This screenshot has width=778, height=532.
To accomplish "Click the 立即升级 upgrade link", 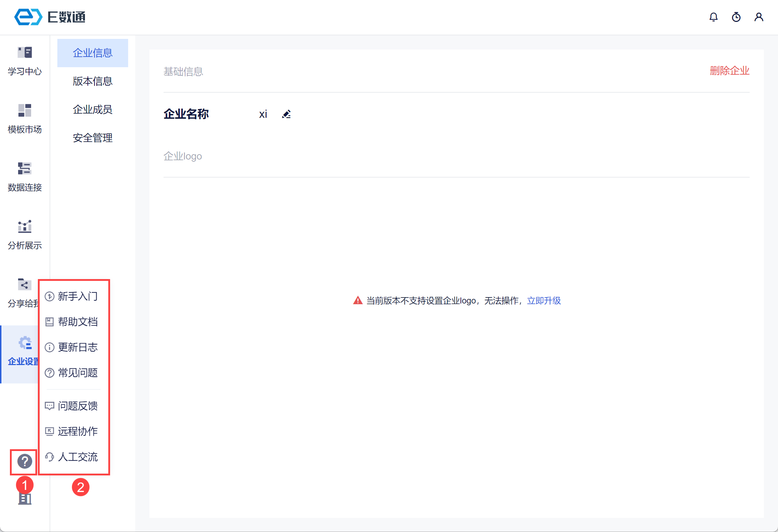I will point(544,301).
